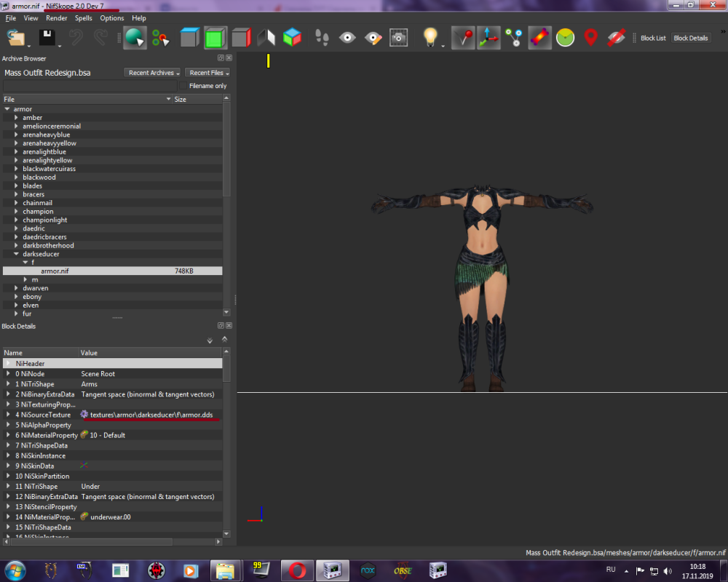Toggle the eye visibility icon
Screen dimensions: 728x582
coord(347,38)
